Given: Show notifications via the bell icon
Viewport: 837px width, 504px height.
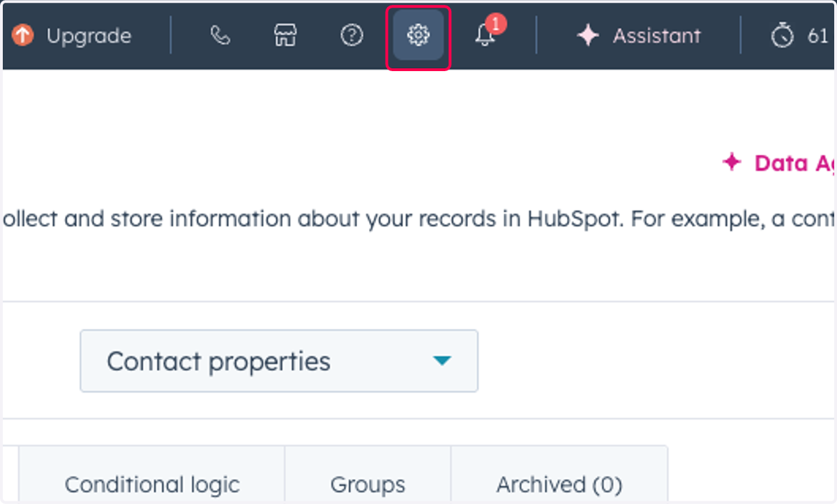Looking at the screenshot, I should coord(485,36).
